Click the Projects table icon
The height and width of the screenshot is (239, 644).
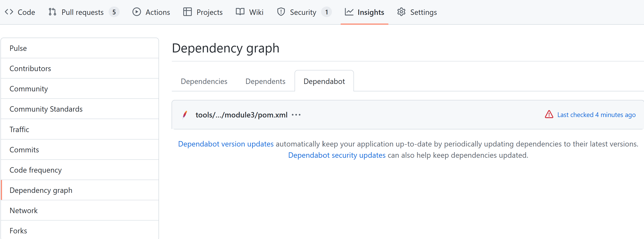[x=187, y=12]
